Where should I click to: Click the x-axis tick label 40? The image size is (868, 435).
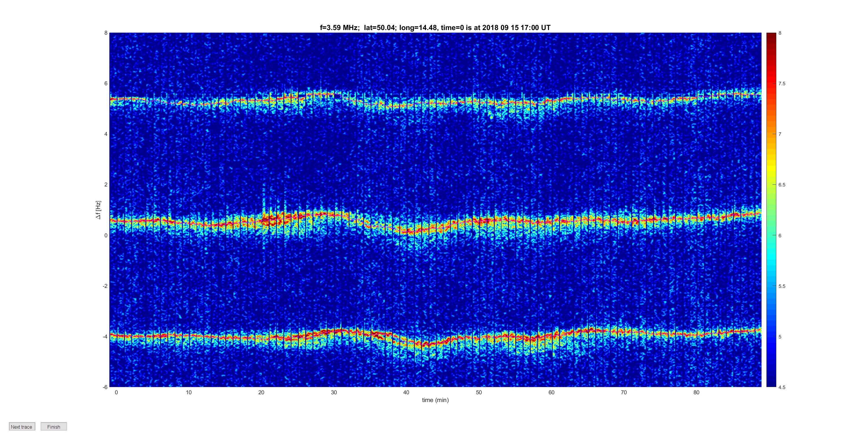(x=406, y=392)
